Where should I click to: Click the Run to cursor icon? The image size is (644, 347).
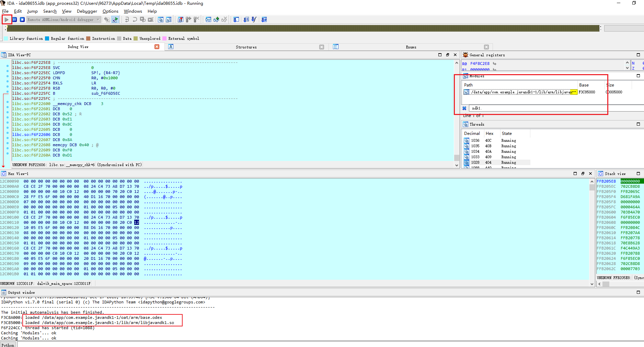(150, 20)
